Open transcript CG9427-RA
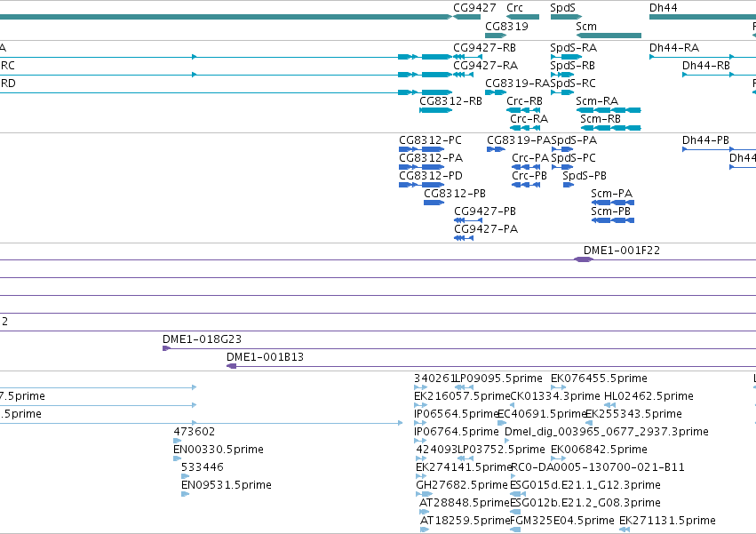 (x=485, y=66)
